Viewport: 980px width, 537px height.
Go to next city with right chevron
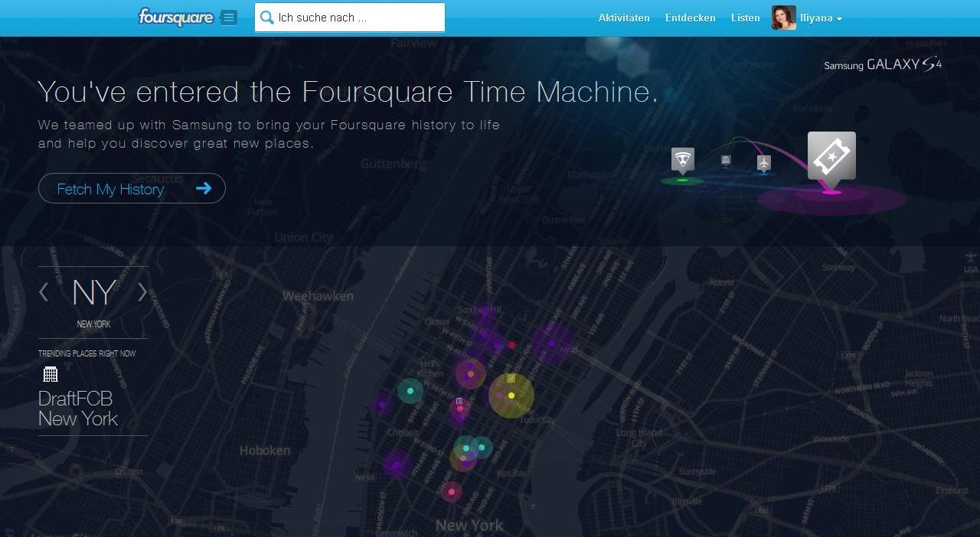[142, 292]
